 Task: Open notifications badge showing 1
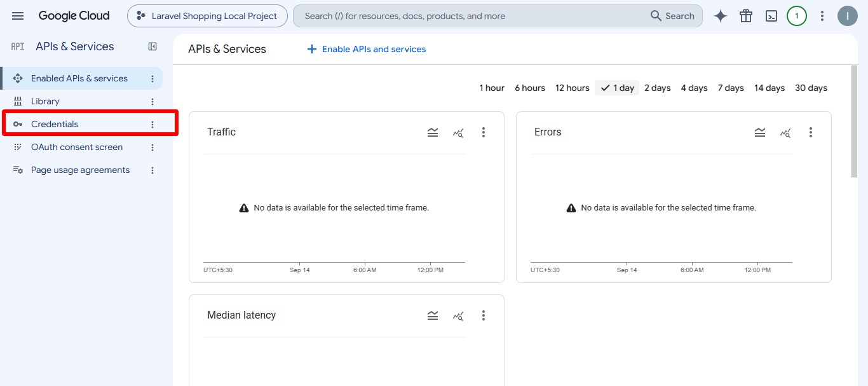click(797, 16)
